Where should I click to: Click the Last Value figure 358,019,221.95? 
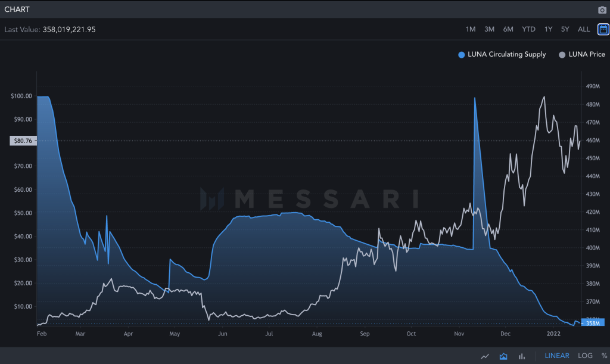(69, 30)
